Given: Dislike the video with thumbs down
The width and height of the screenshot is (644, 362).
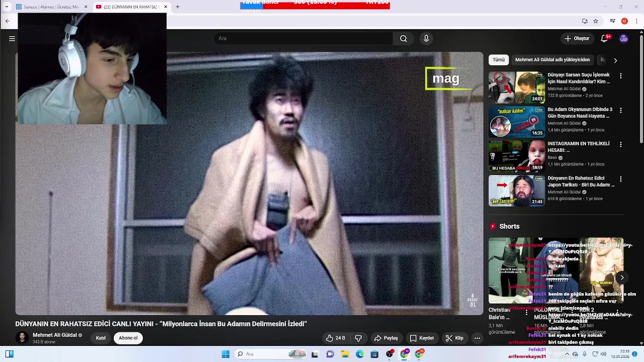Looking at the screenshot, I should tap(358, 338).
